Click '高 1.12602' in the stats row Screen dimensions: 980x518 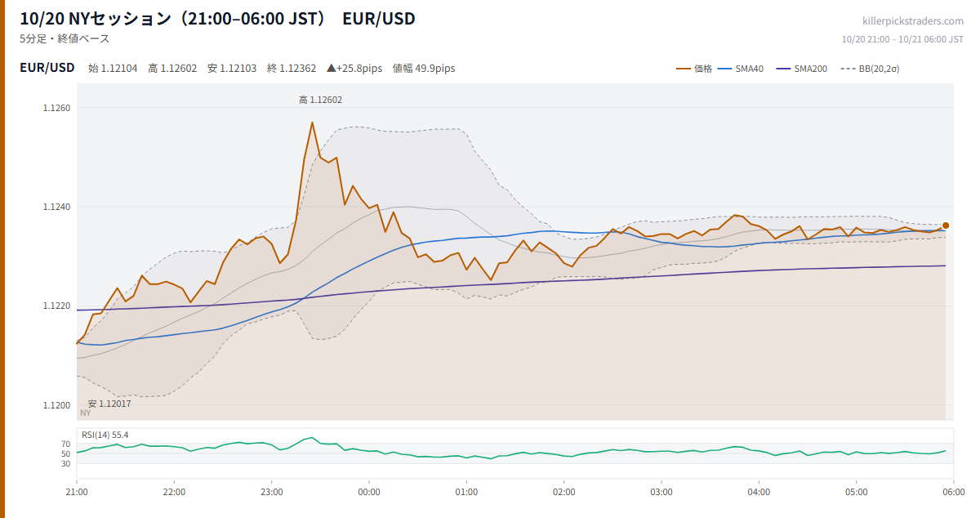point(172,69)
